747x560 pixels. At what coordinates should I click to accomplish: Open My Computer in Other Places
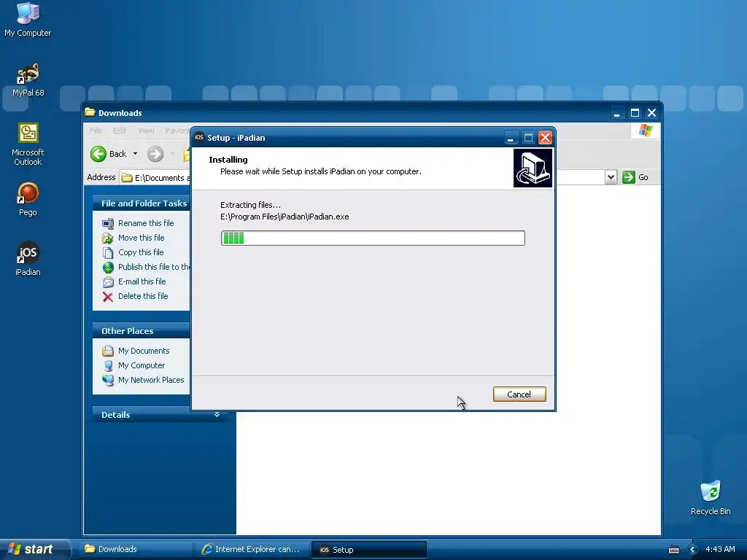[142, 366]
